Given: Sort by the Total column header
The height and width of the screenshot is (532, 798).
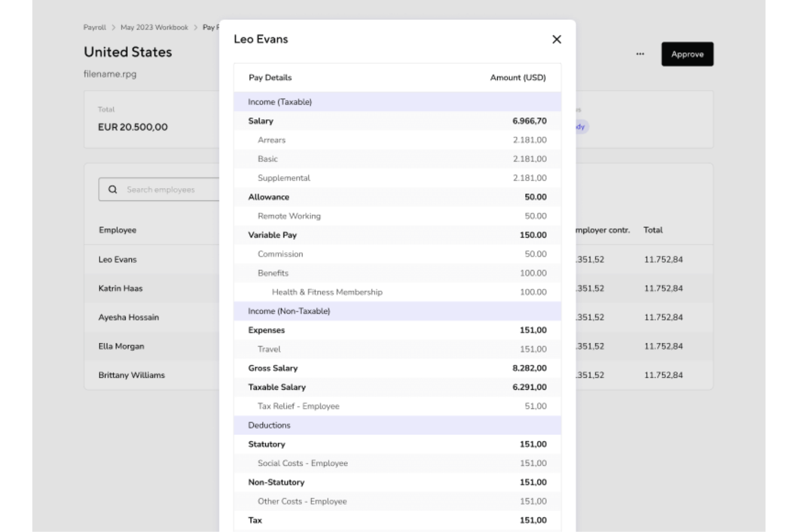Looking at the screenshot, I should 653,230.
